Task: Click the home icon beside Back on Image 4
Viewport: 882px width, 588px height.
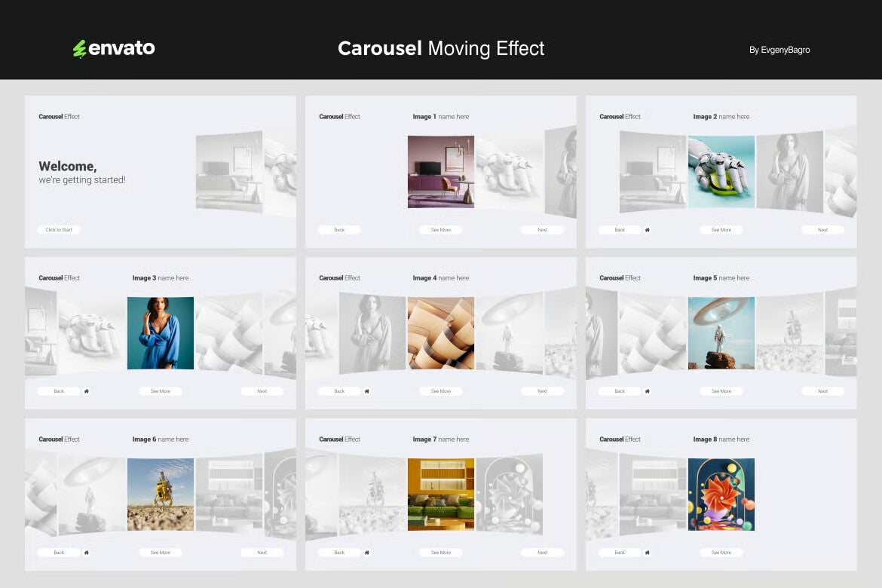Action: [x=367, y=390]
